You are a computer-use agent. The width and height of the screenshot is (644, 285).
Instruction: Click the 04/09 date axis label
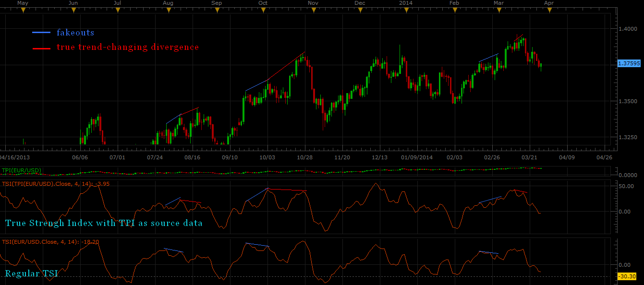567,157
